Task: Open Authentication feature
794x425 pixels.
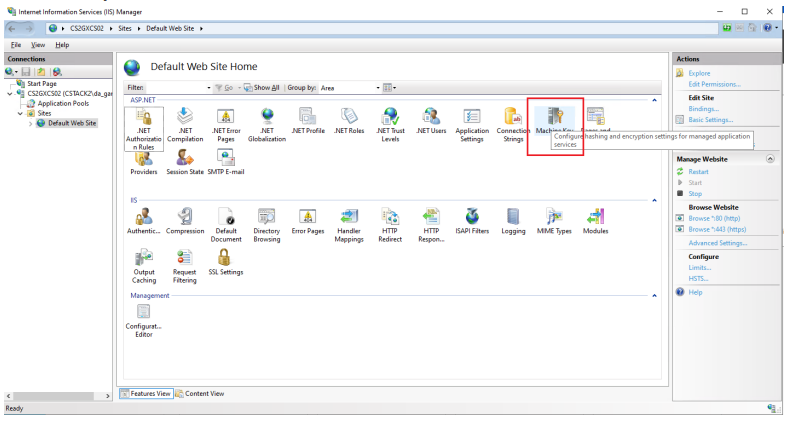Action: [x=144, y=221]
